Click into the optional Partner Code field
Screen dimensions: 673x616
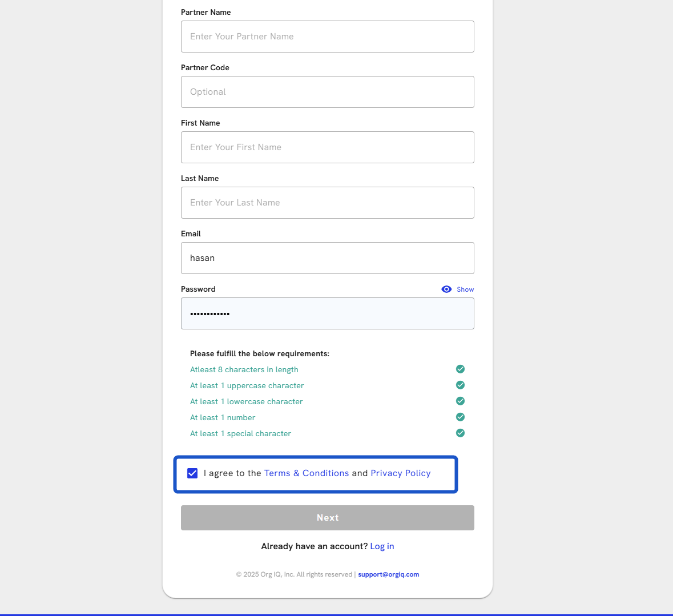click(x=327, y=92)
